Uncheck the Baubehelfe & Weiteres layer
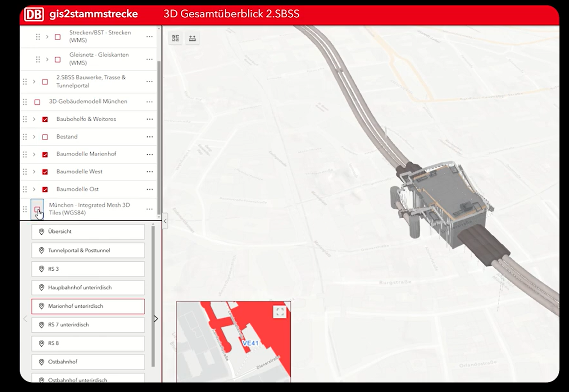This screenshot has width=569, height=392. click(45, 120)
